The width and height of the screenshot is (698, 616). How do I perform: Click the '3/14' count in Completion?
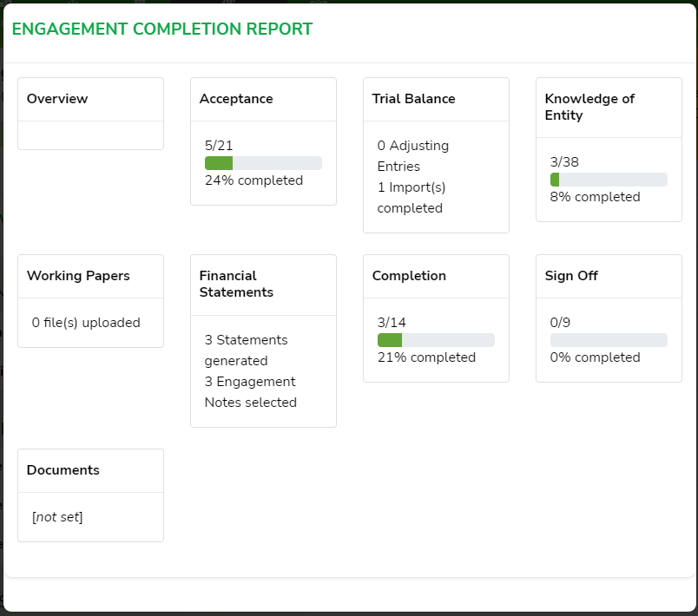392,323
